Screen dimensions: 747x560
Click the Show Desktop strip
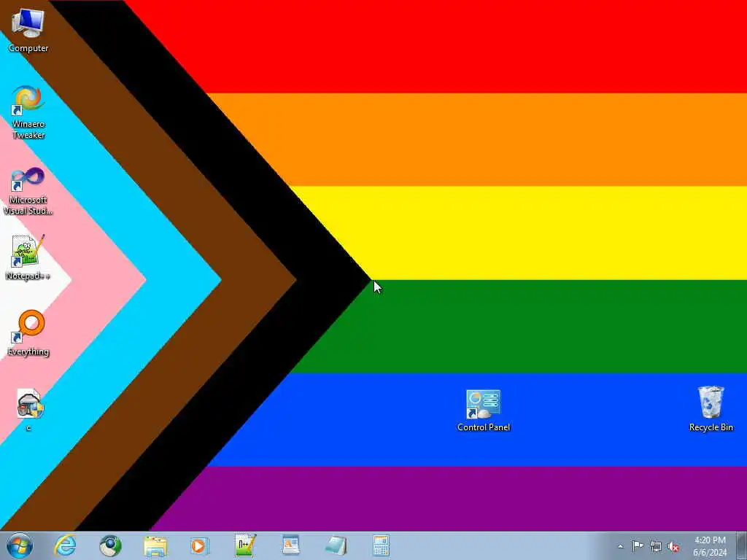tap(741, 546)
